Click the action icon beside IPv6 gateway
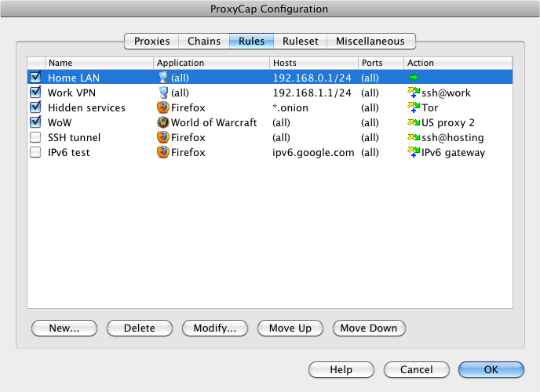540x392 pixels. tap(414, 152)
